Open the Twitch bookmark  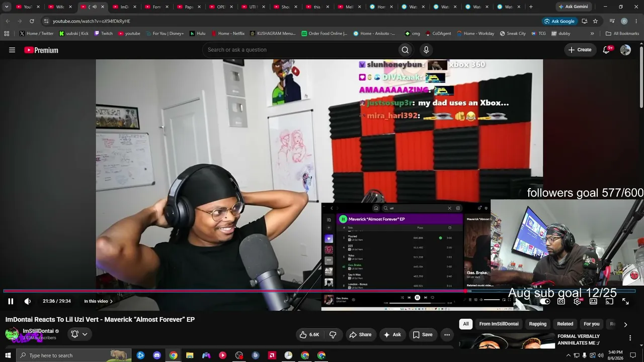point(103,33)
